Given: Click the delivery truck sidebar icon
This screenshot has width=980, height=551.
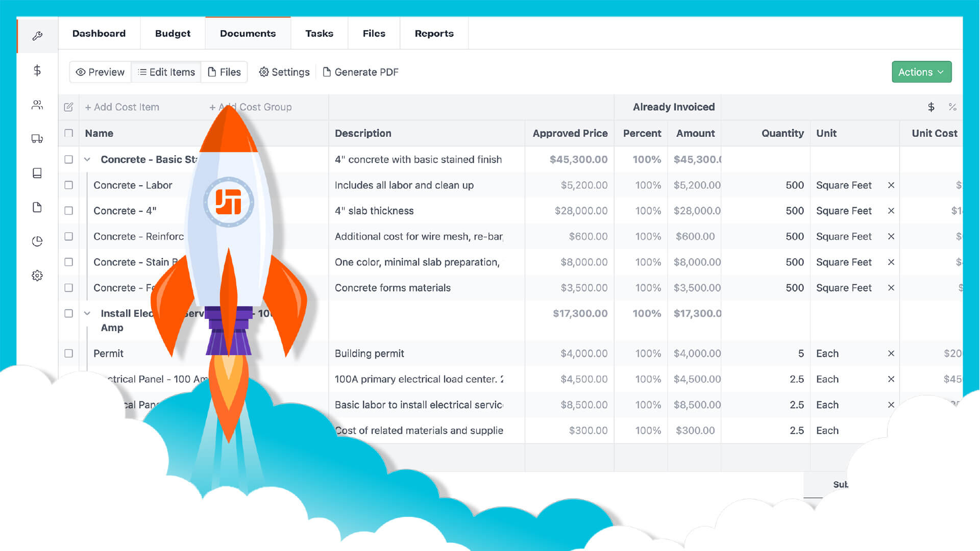Looking at the screenshot, I should pyautogui.click(x=37, y=139).
